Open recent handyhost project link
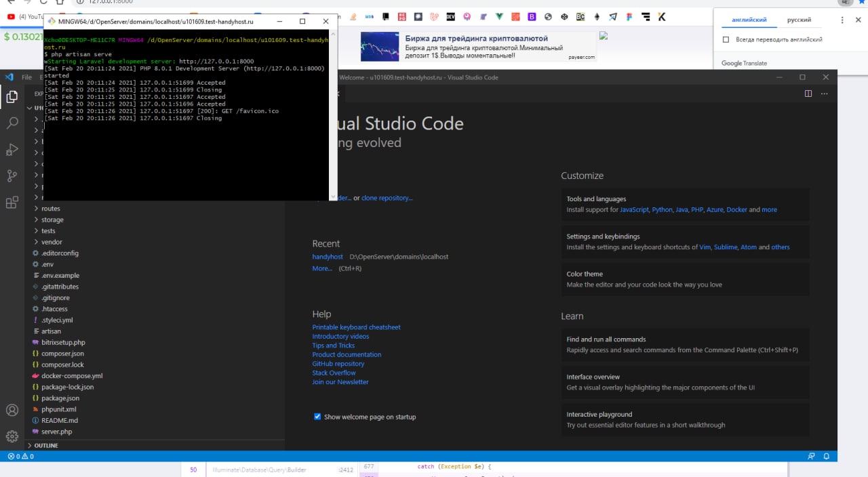 [328, 257]
